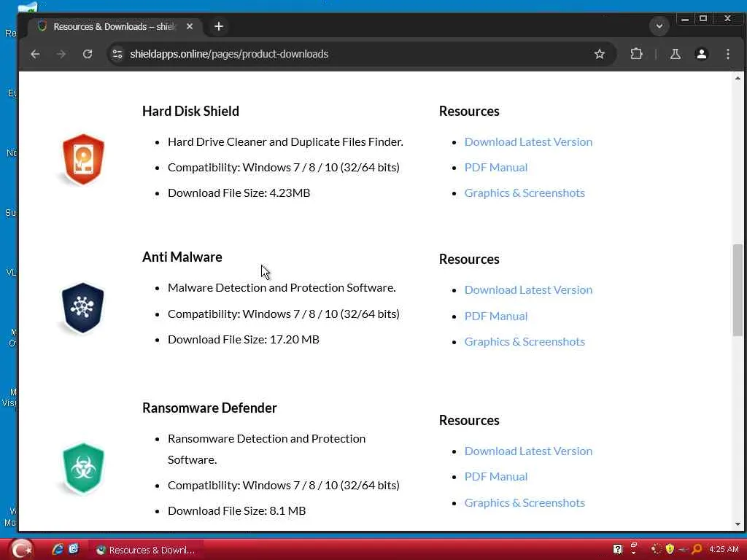
Task: Expand the tab search dropdown arrow
Action: point(659,26)
